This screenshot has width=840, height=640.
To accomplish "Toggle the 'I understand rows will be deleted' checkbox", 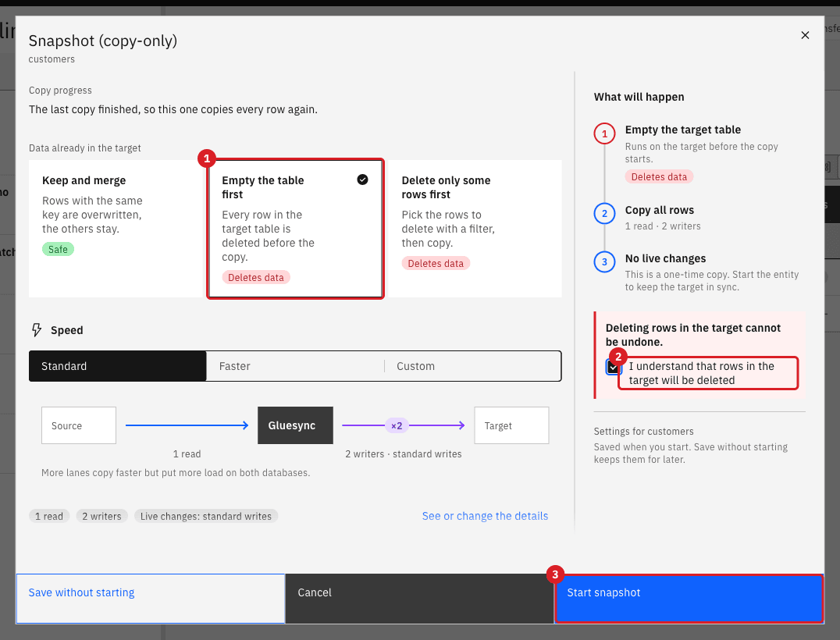I will [614, 368].
